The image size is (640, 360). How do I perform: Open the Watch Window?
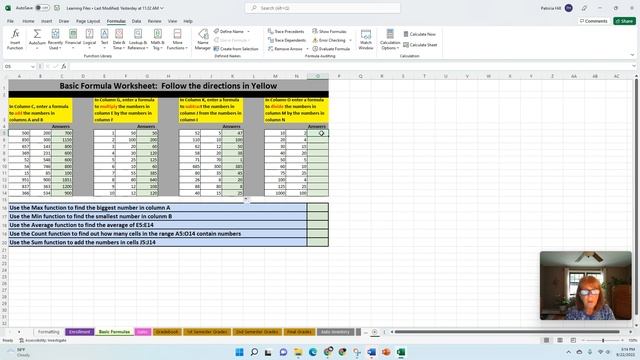pos(366,39)
